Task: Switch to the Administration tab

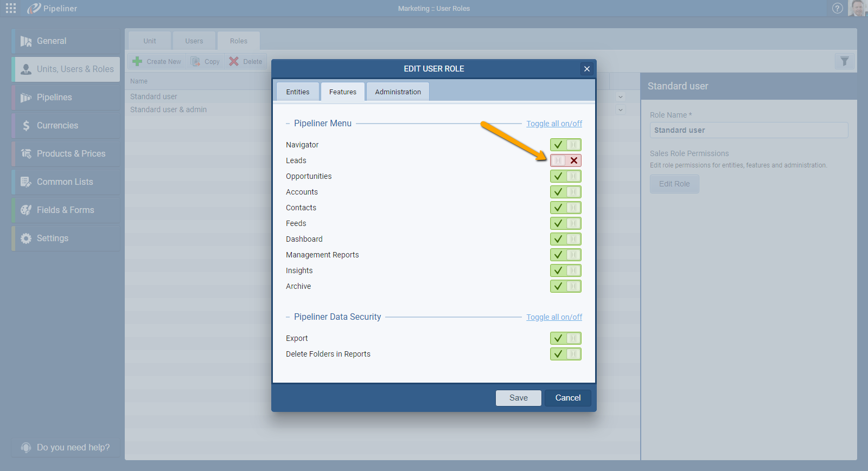Action: point(398,92)
